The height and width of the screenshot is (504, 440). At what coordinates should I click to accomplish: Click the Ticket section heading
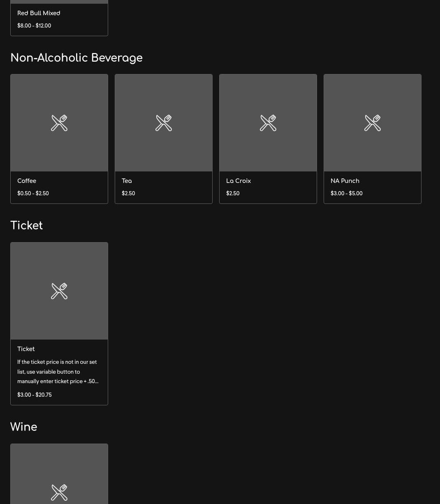pyautogui.click(x=26, y=226)
